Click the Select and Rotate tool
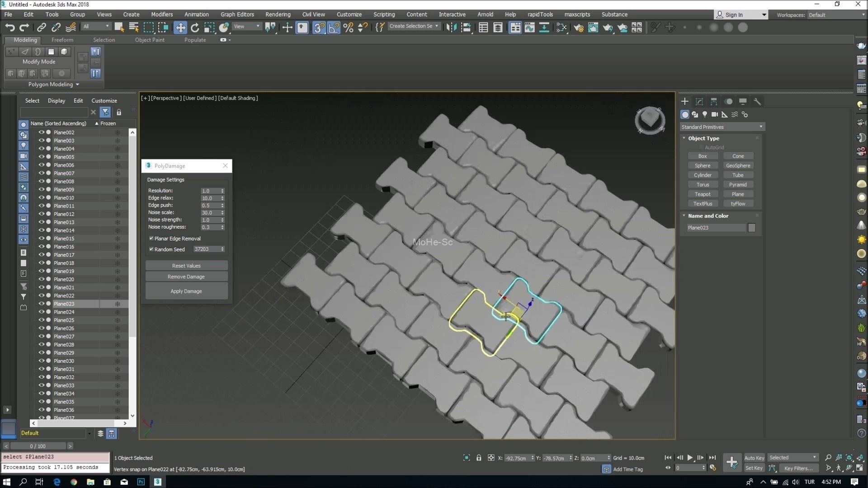 [195, 28]
